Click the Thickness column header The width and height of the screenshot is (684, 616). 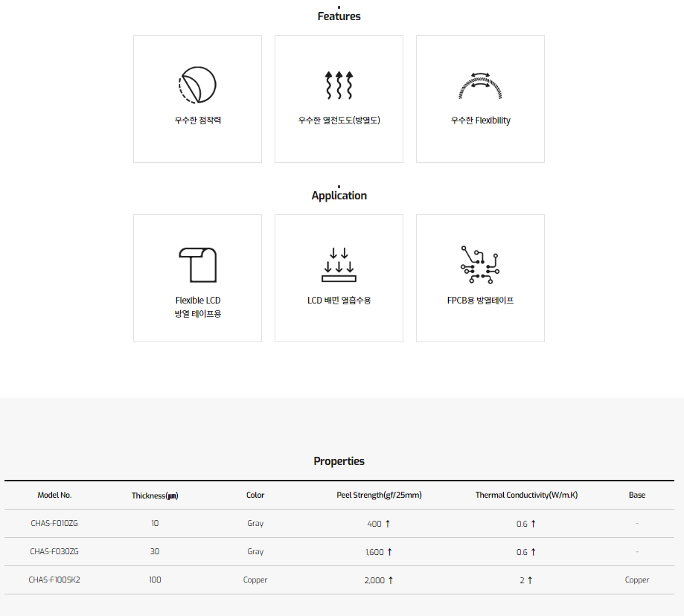tap(155, 495)
